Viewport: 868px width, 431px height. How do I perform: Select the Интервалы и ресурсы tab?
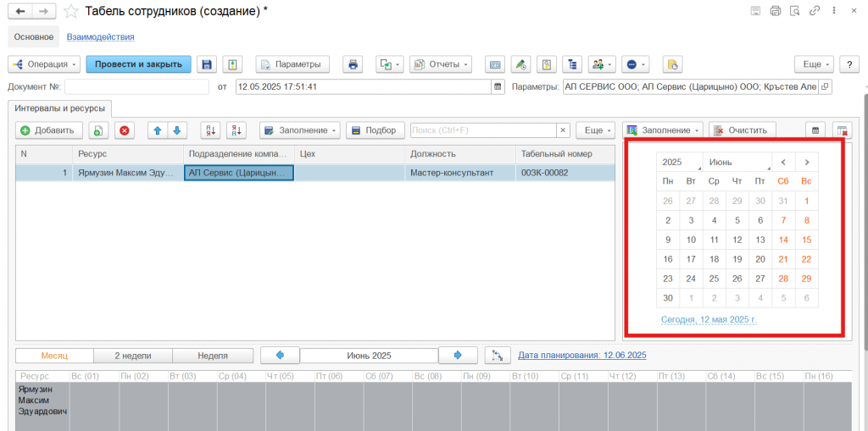pos(58,108)
